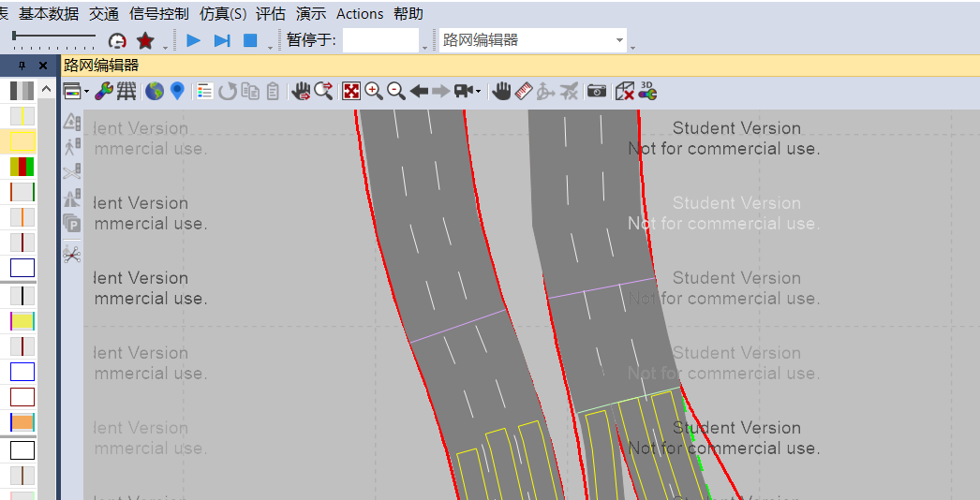Viewport: 980px width, 500px height.
Task: Toggle 2D/3D cube view icon
Action: point(624,91)
